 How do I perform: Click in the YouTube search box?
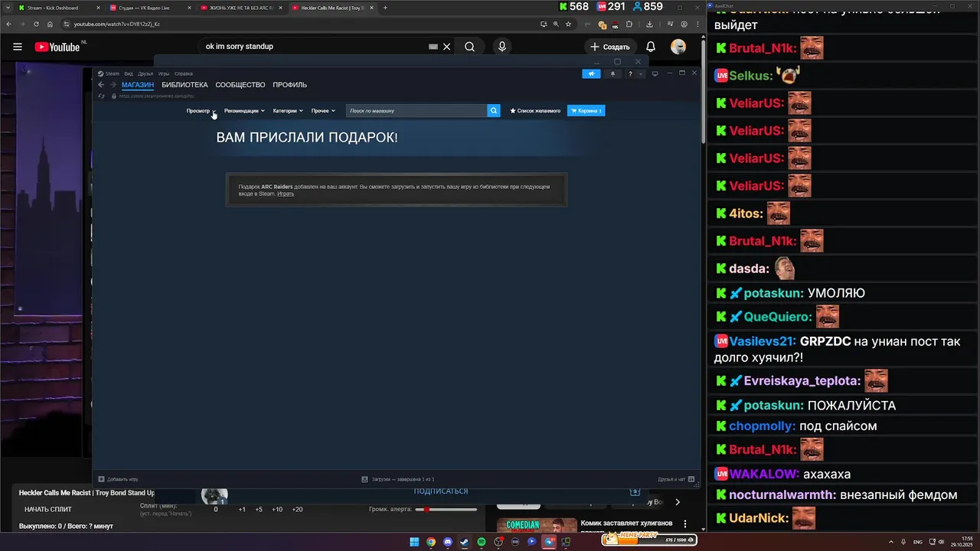pos(314,47)
